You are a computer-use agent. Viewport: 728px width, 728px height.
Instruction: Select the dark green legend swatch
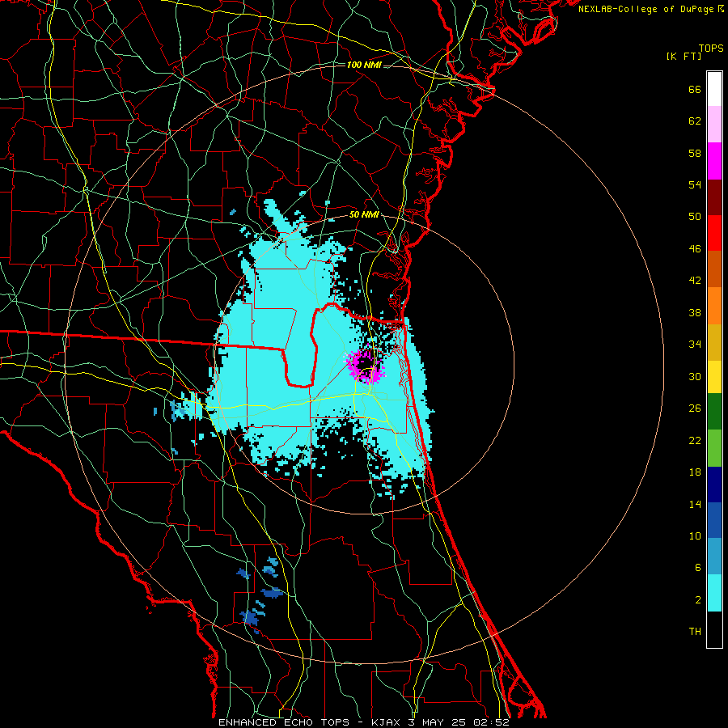714,412
